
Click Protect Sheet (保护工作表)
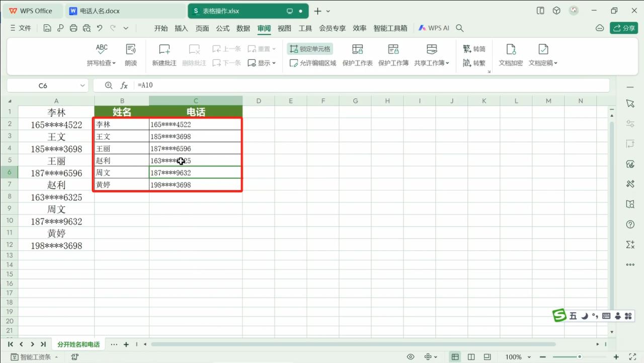(x=357, y=55)
